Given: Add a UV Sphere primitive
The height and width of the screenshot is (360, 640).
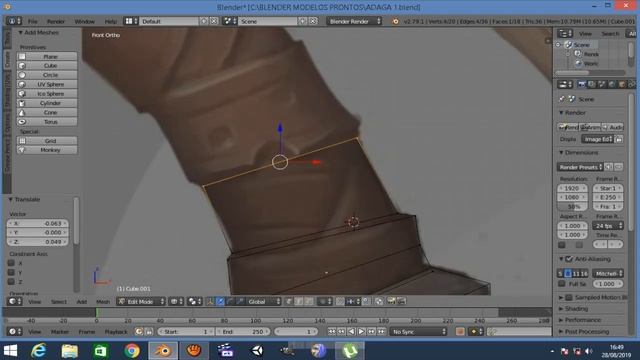Looking at the screenshot, I should coord(47,84).
